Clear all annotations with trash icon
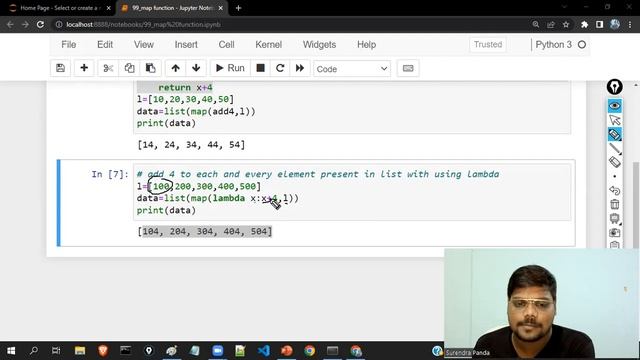 615,204
